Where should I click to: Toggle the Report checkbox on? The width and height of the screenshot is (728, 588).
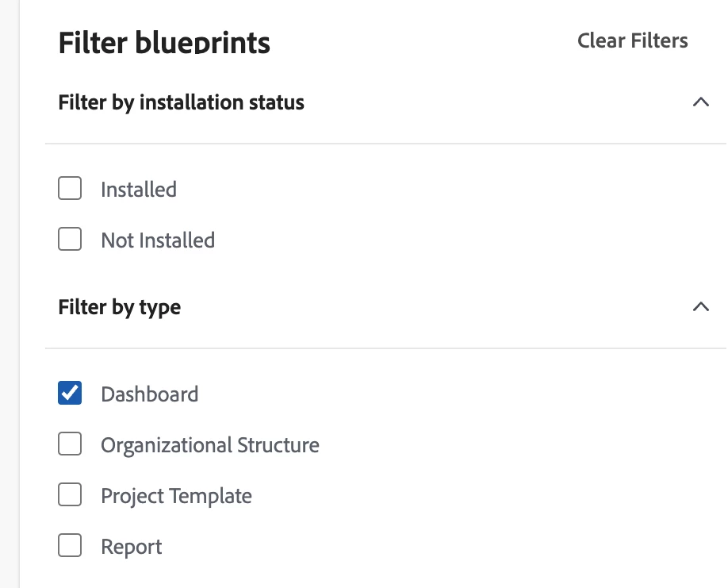pyautogui.click(x=70, y=546)
